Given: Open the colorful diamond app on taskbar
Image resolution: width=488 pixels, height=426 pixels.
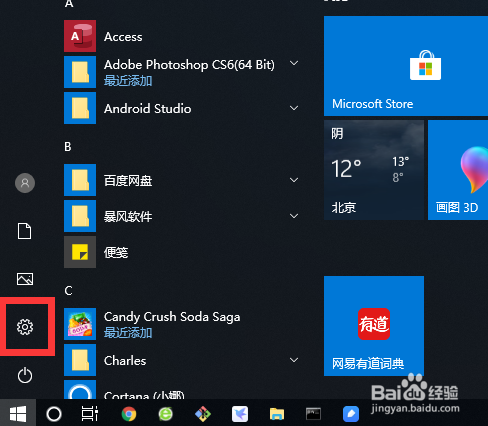Looking at the screenshot, I should tap(203, 414).
